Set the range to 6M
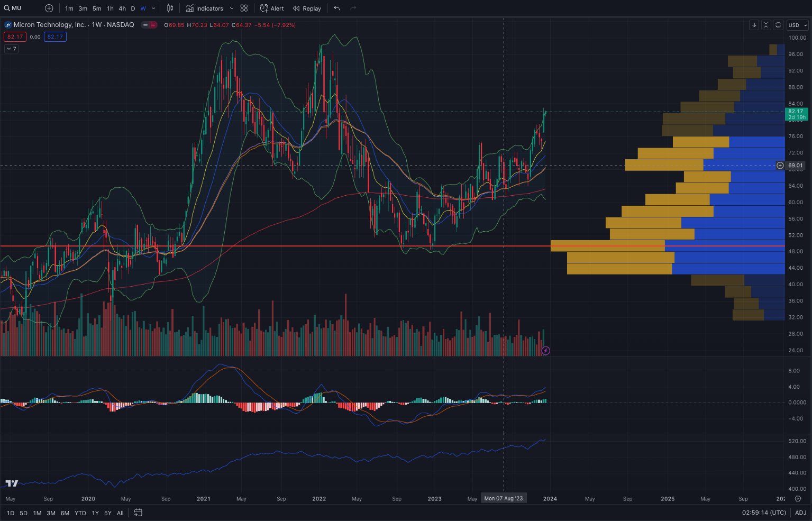Image resolution: width=812 pixels, height=521 pixels. click(x=65, y=513)
